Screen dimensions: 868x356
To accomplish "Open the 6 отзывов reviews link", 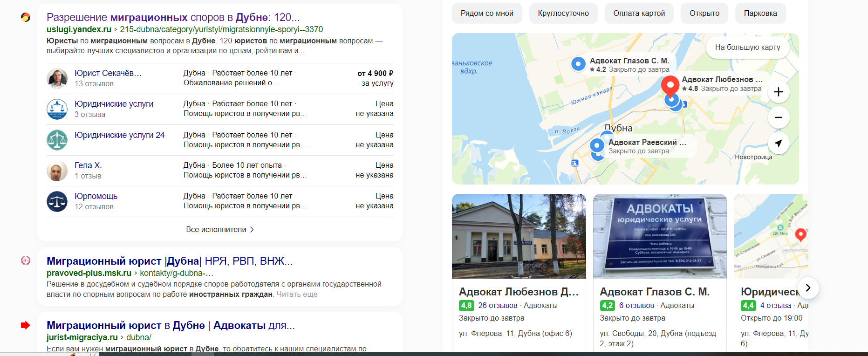I will tap(636, 306).
